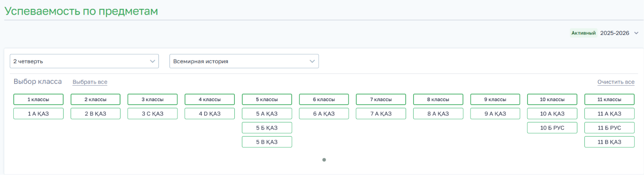Open the Всемирная история subject dropdown

pyautogui.click(x=244, y=61)
